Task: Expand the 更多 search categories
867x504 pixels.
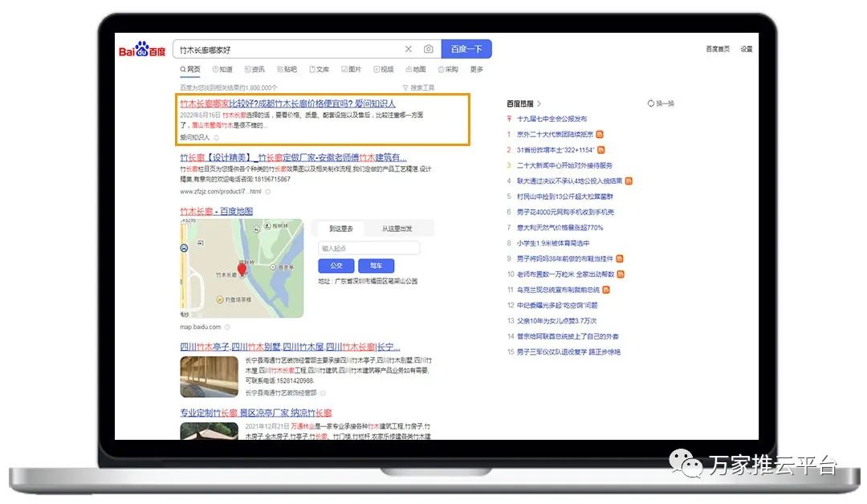Action: click(477, 70)
